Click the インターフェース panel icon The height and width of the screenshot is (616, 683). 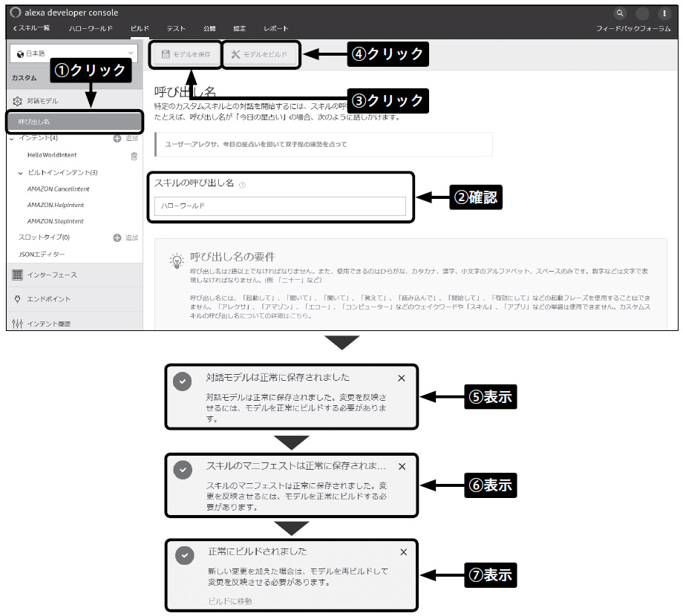(17, 275)
